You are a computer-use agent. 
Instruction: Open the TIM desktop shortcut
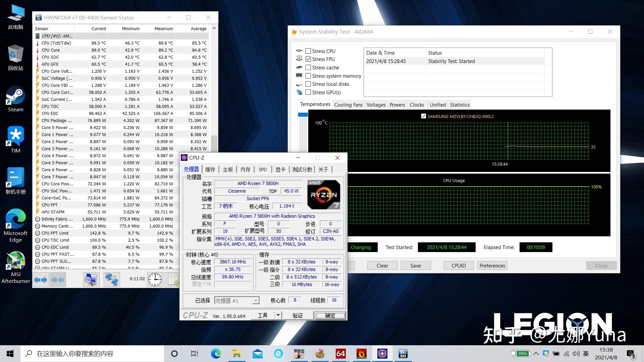click(x=16, y=140)
